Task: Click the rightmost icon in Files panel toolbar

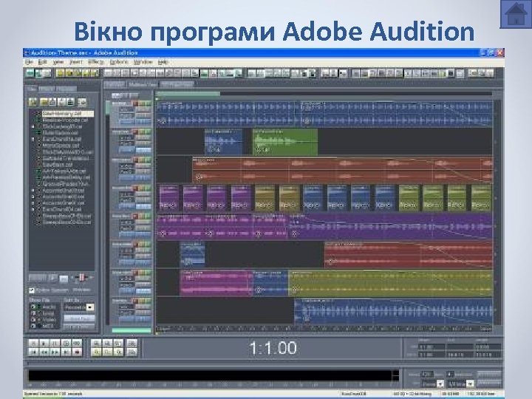Action: coord(82,102)
